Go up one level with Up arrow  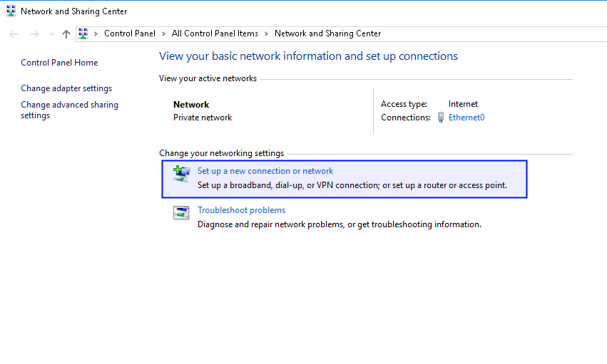(66, 34)
